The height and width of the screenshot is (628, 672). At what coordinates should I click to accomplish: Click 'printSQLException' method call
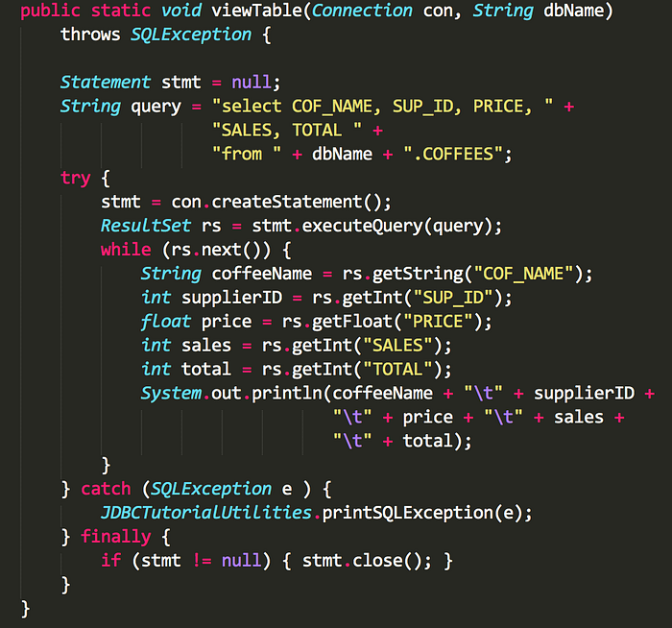click(x=408, y=513)
